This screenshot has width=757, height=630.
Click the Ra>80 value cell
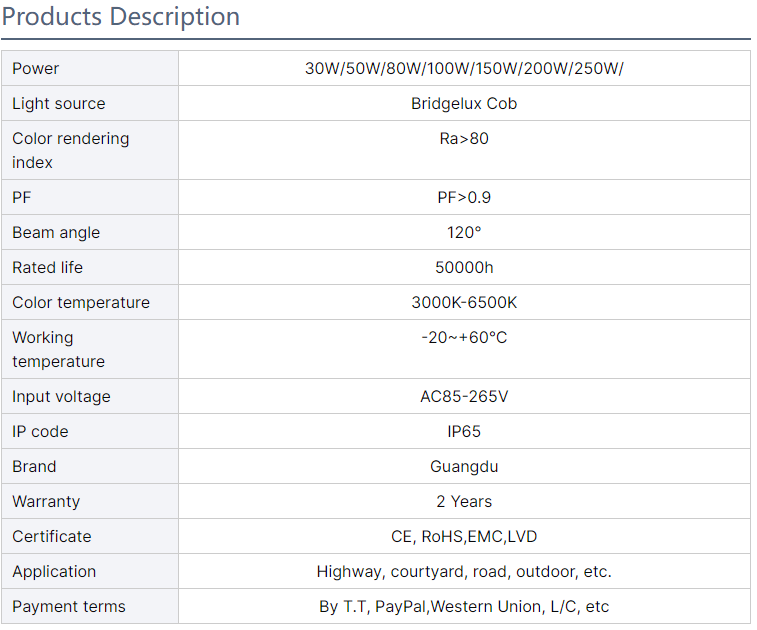point(464,139)
